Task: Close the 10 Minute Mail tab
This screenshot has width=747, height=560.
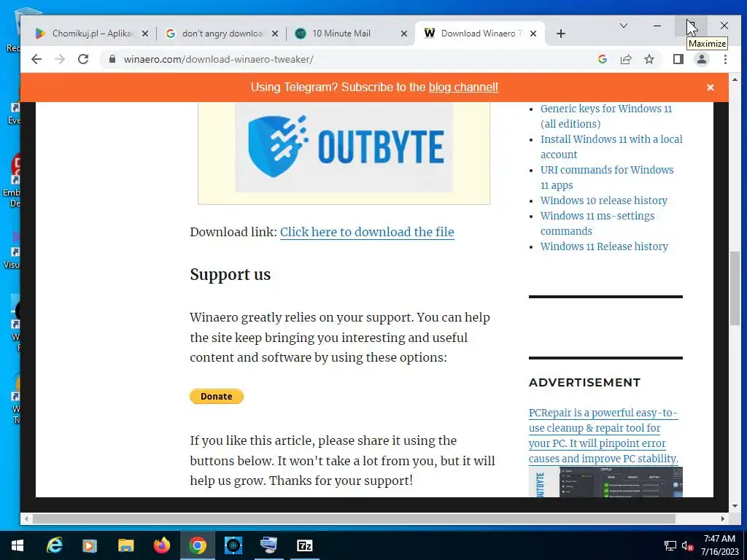Action: tap(404, 34)
